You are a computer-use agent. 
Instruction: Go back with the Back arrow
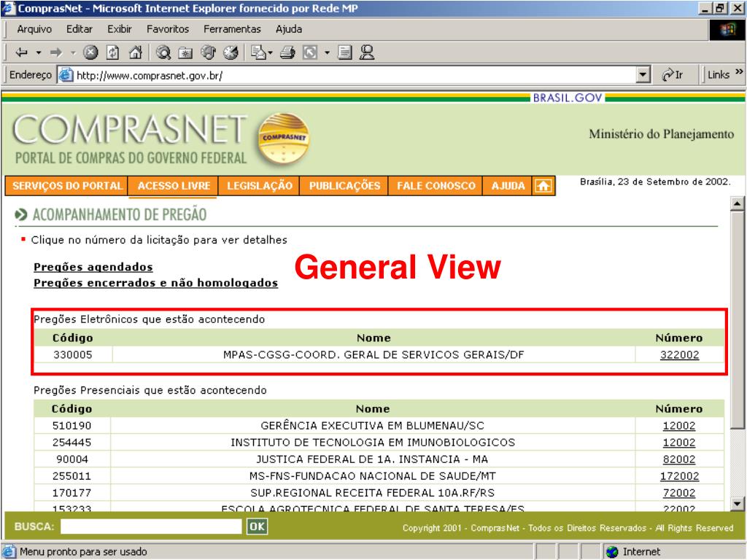(x=21, y=52)
